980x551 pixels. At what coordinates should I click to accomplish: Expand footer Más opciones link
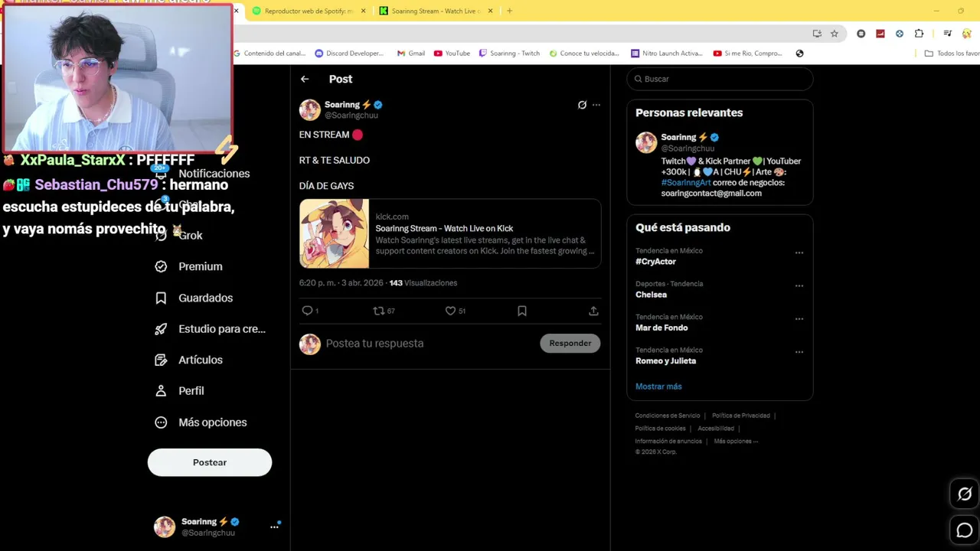(736, 442)
